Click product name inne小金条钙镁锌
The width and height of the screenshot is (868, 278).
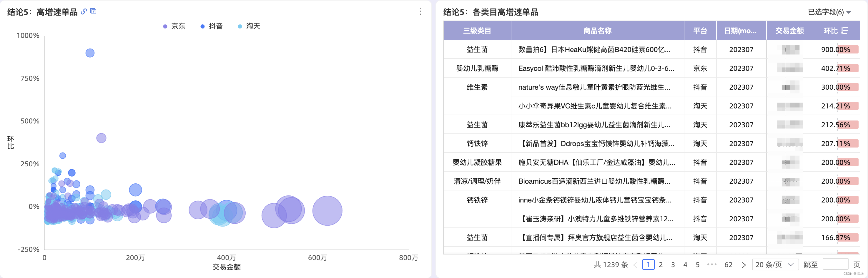point(595,200)
